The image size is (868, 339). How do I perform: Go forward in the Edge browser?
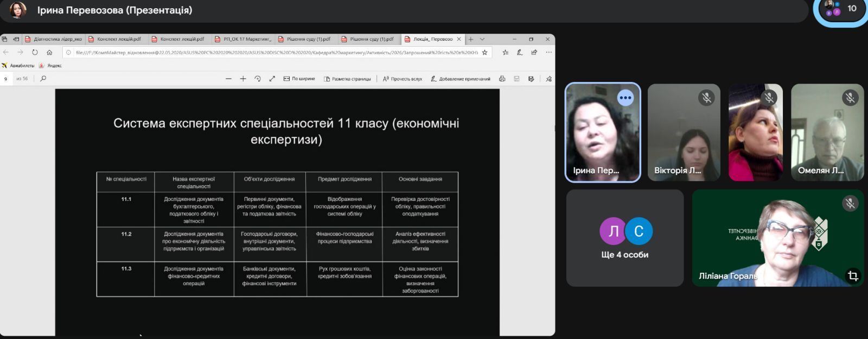[x=20, y=52]
